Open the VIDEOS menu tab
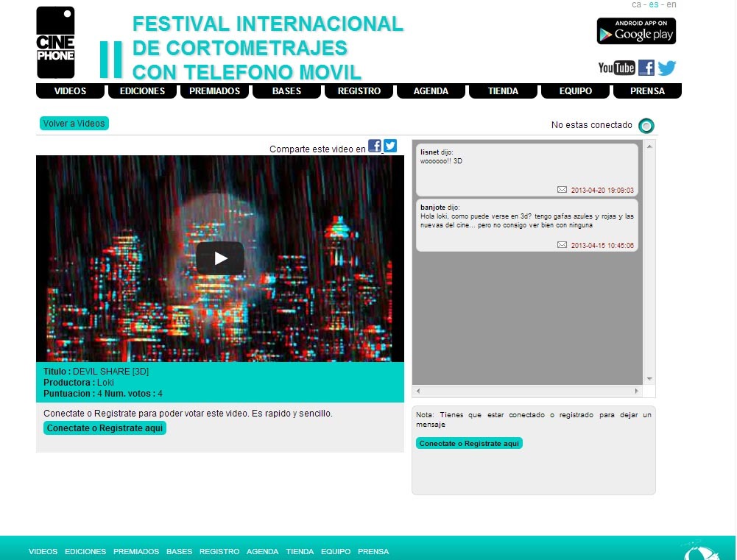This screenshot has width=737, height=560. tap(71, 91)
